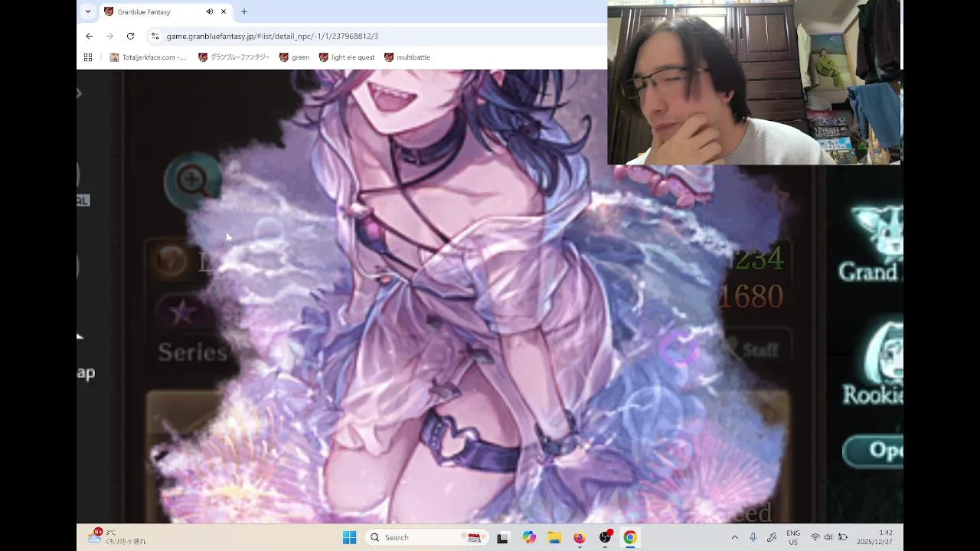980x551 pixels.
Task: Open a new browser tab
Action: (244, 11)
